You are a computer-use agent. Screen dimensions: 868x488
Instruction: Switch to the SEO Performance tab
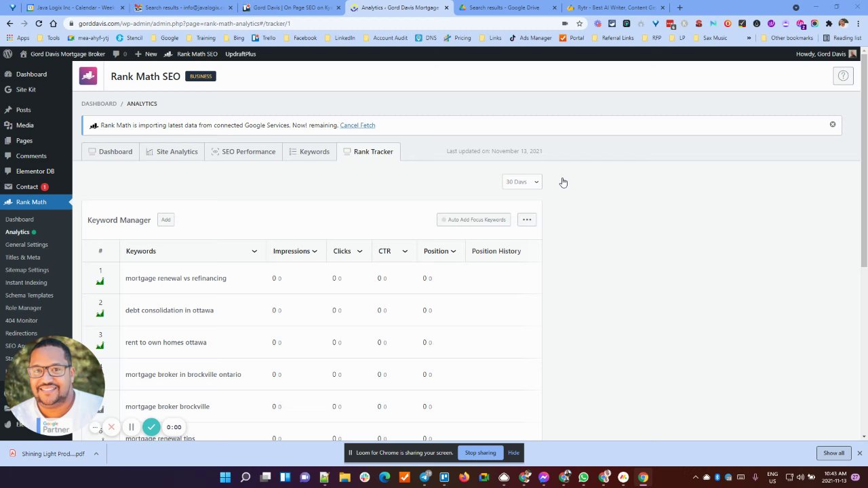pyautogui.click(x=243, y=151)
